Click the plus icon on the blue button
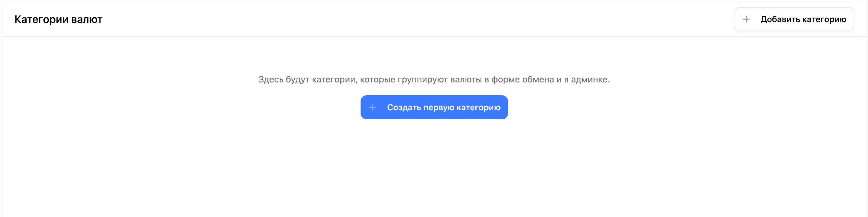 [x=372, y=108]
